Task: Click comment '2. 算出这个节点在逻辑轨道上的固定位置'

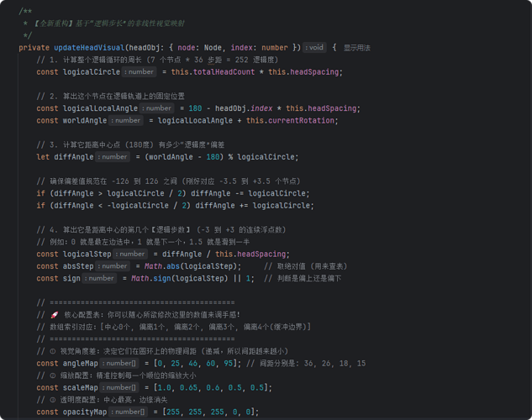Action: click(x=111, y=97)
